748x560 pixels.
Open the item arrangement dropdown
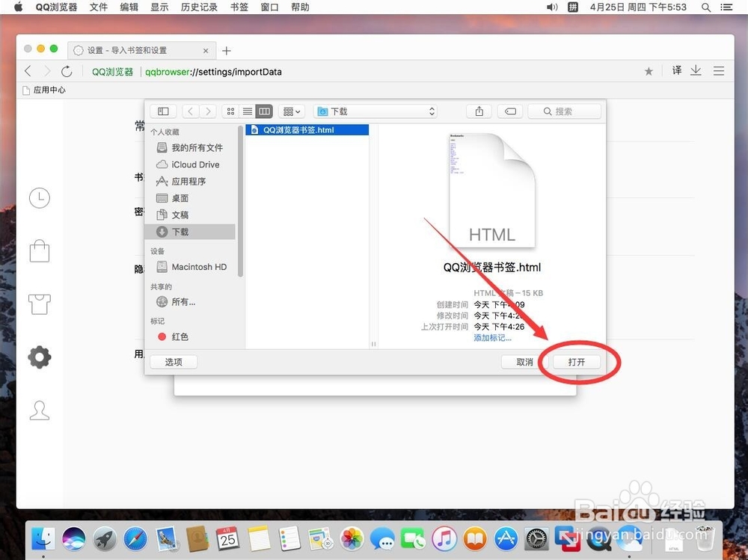coord(292,111)
